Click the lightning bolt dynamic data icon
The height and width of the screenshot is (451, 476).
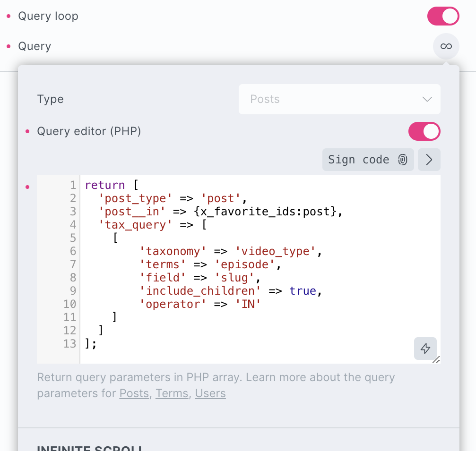tap(425, 349)
